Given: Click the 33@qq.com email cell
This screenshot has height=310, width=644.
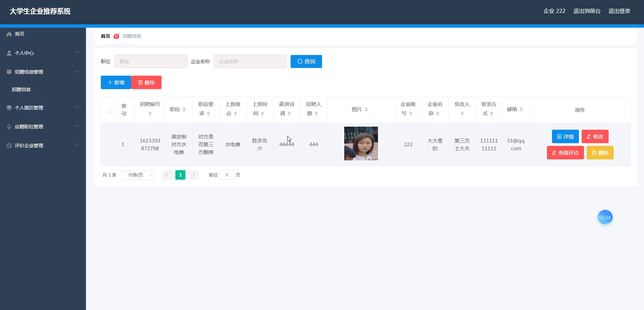Looking at the screenshot, I should tap(516, 145).
